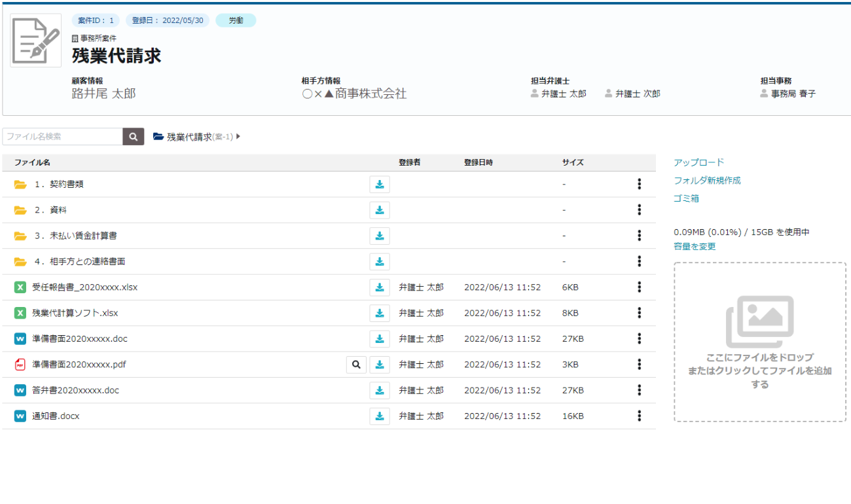The image size is (851, 504).
Task: Click the ファイル名 column header
Action: tap(33, 162)
